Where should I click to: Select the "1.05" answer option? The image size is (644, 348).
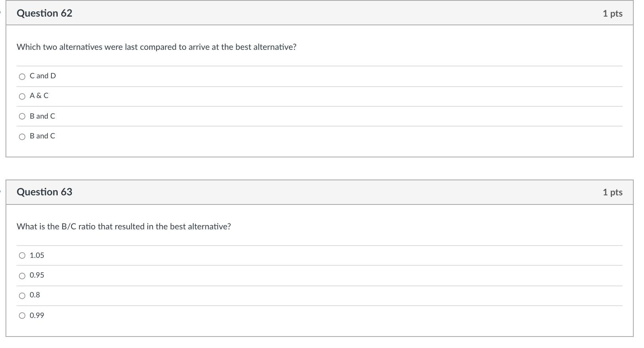tap(22, 255)
